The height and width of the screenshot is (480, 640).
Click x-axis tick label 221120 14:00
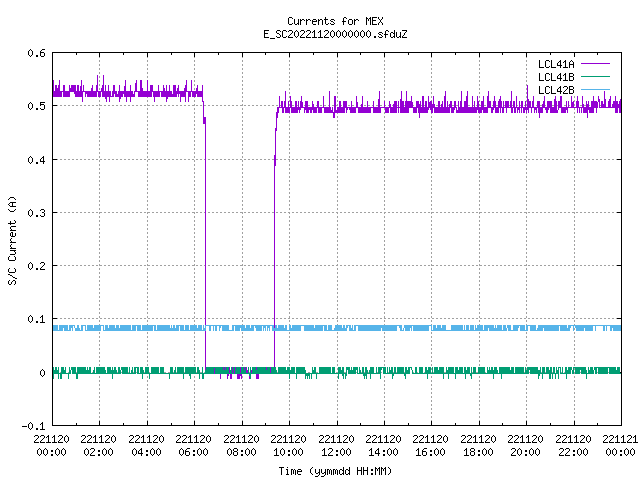coord(383,446)
